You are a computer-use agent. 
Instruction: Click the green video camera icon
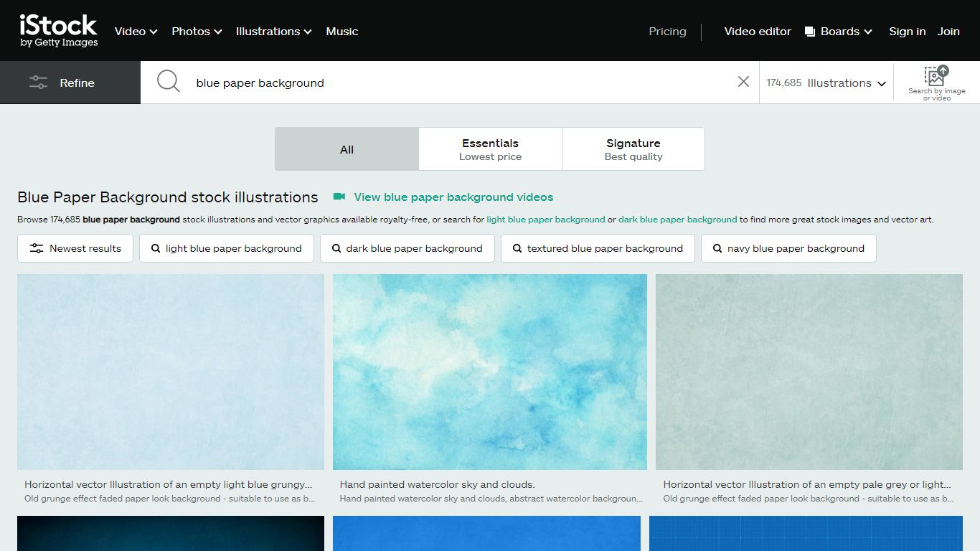[x=340, y=197]
